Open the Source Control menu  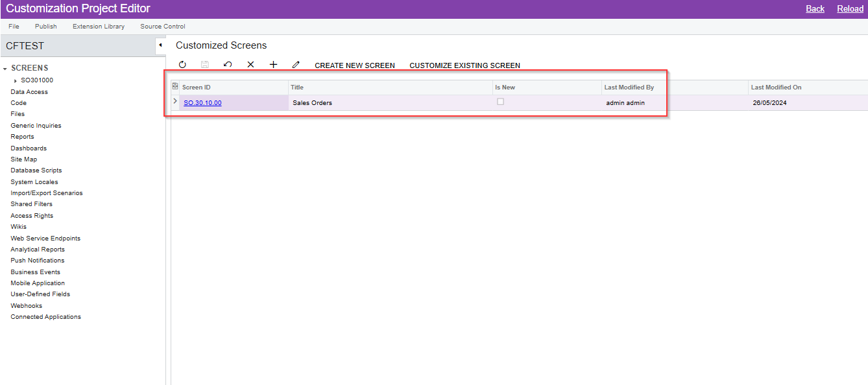coord(163,27)
